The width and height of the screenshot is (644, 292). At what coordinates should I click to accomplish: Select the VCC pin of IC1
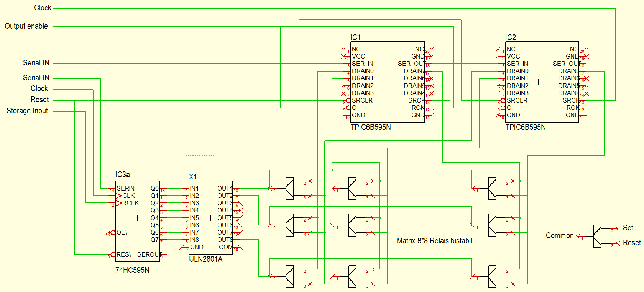(358, 56)
